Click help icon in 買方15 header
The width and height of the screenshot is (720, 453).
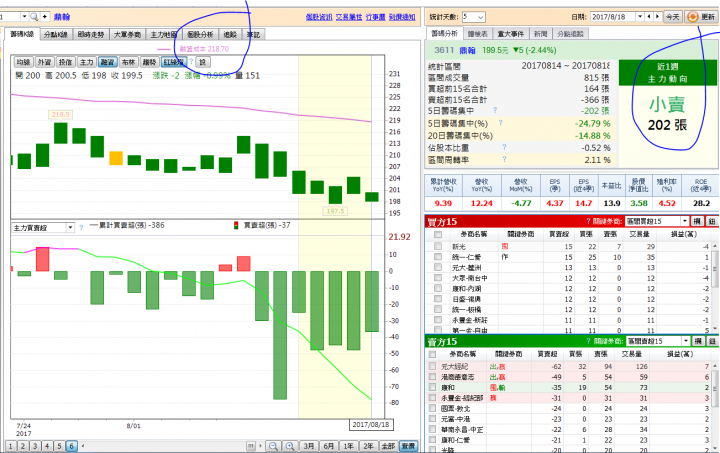click(x=588, y=221)
